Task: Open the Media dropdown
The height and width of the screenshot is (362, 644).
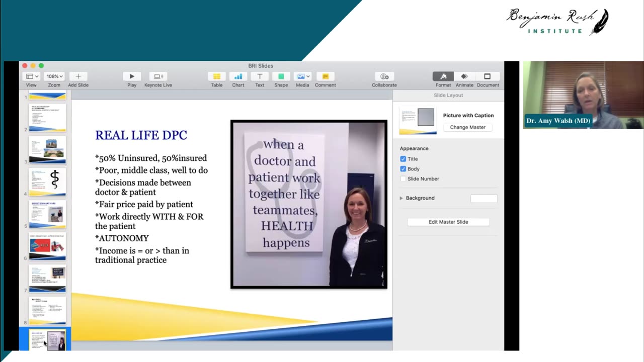Action: click(302, 76)
